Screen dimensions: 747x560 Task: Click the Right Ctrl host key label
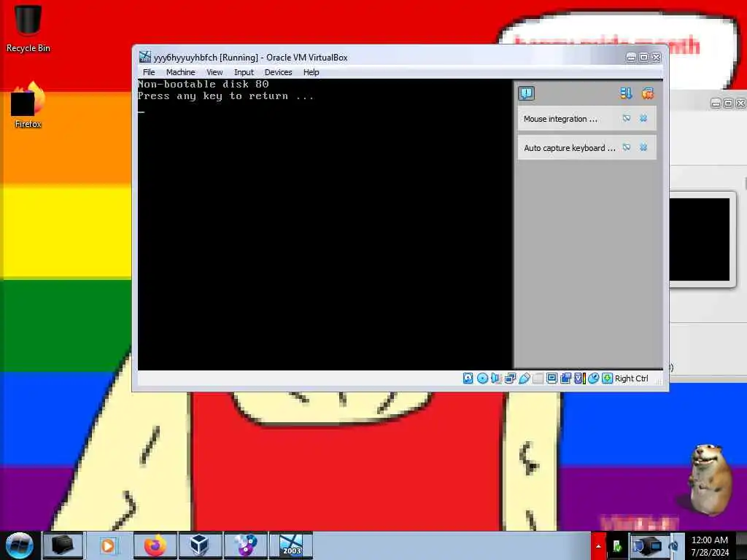(x=631, y=378)
